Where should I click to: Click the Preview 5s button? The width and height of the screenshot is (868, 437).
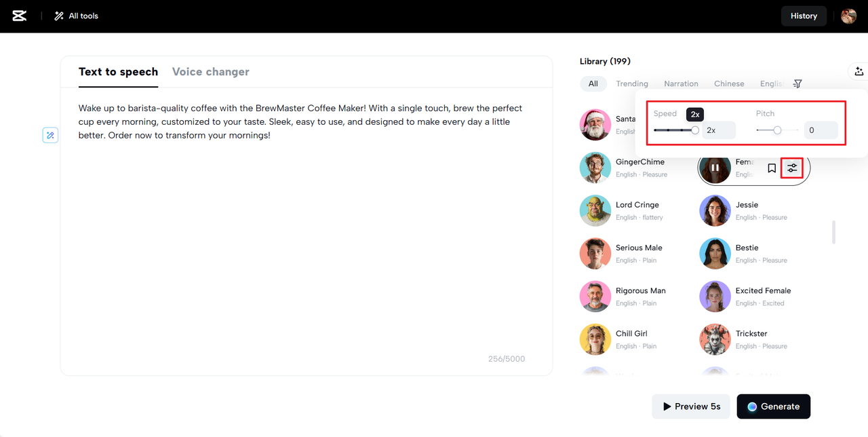pyautogui.click(x=691, y=406)
